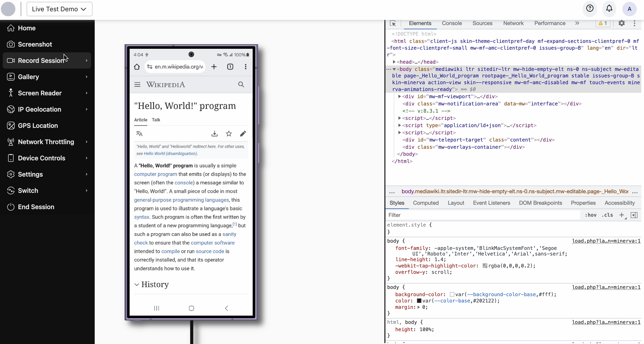Click End Session button
Screen dimensions: 644x344
36,207
